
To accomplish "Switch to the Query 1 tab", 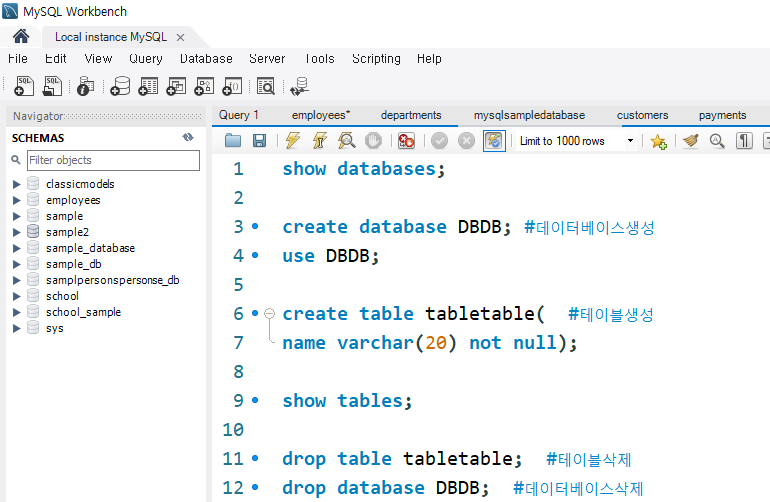I will click(239, 115).
